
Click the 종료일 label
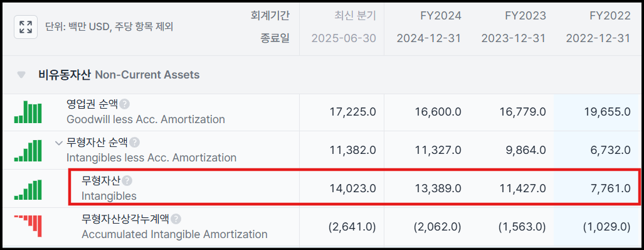[275, 39]
